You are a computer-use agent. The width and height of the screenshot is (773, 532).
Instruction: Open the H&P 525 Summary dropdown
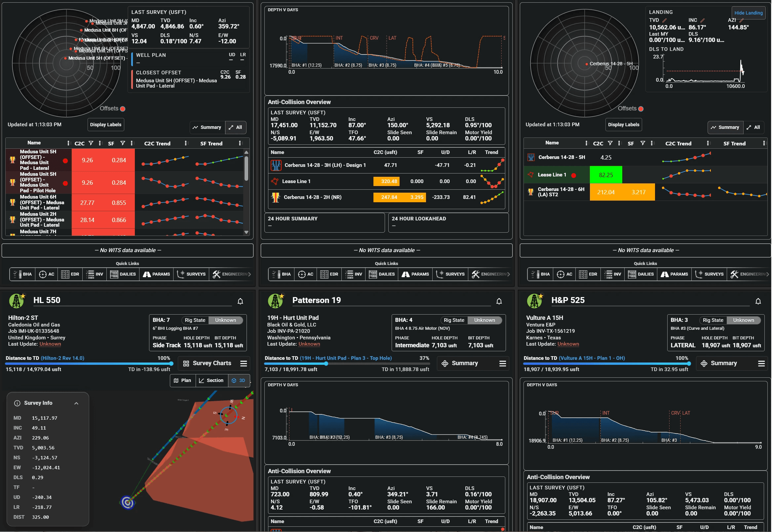point(723,363)
